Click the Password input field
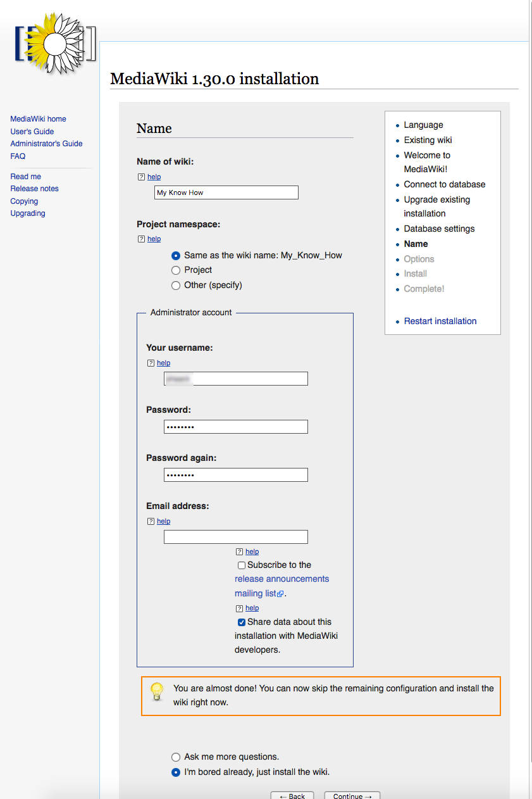532x799 pixels. 236,427
